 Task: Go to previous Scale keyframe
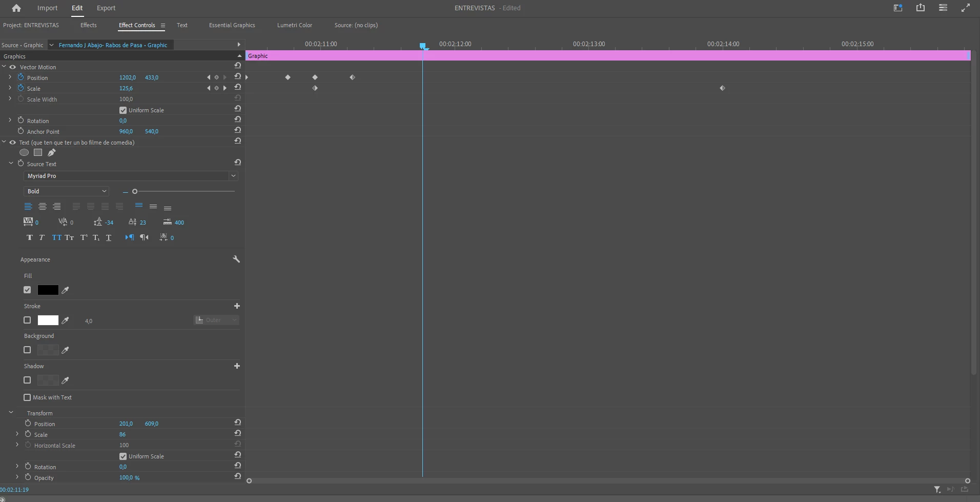[208, 88]
